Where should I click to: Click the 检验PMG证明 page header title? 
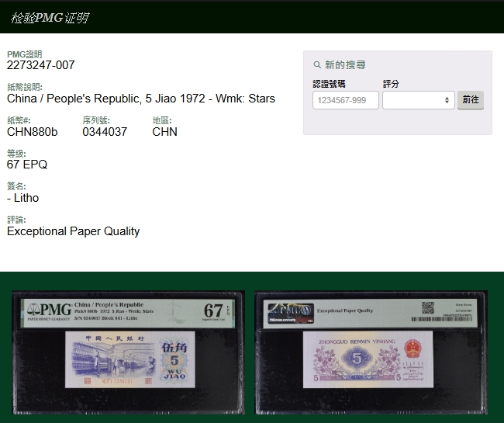point(49,18)
